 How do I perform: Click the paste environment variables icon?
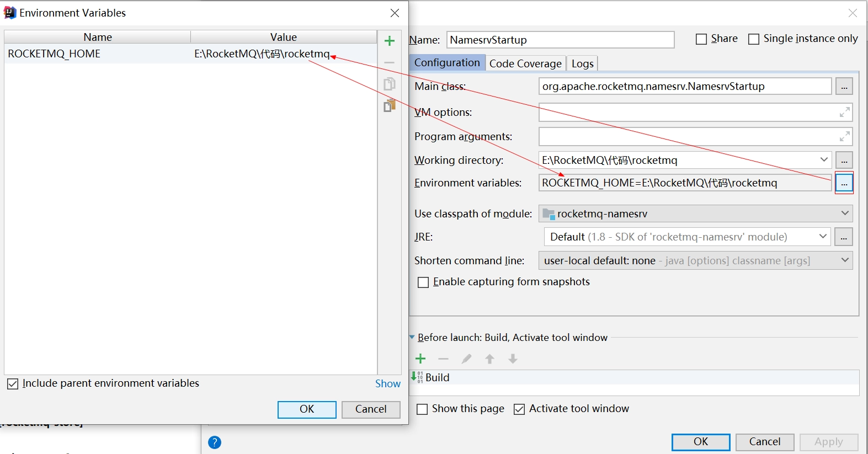click(390, 105)
